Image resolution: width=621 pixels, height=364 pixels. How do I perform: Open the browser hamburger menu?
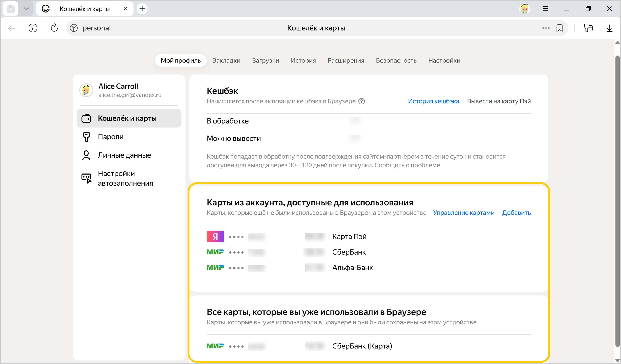(x=545, y=9)
